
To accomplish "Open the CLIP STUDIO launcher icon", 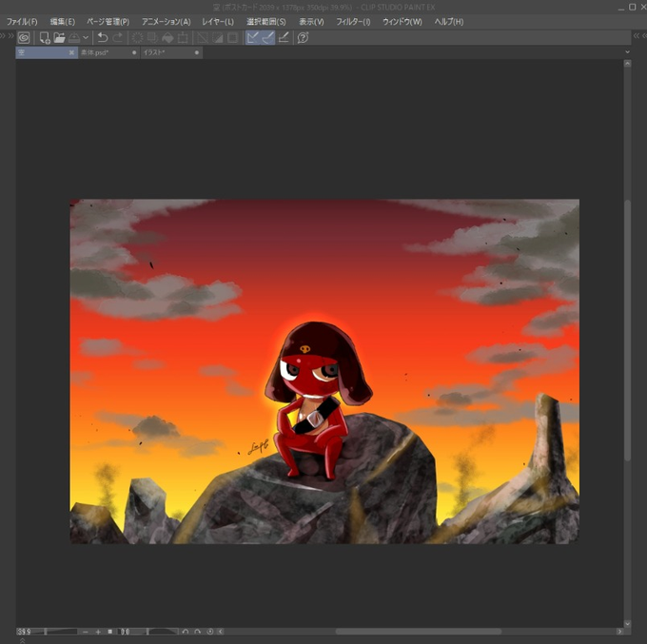I will pos(24,38).
